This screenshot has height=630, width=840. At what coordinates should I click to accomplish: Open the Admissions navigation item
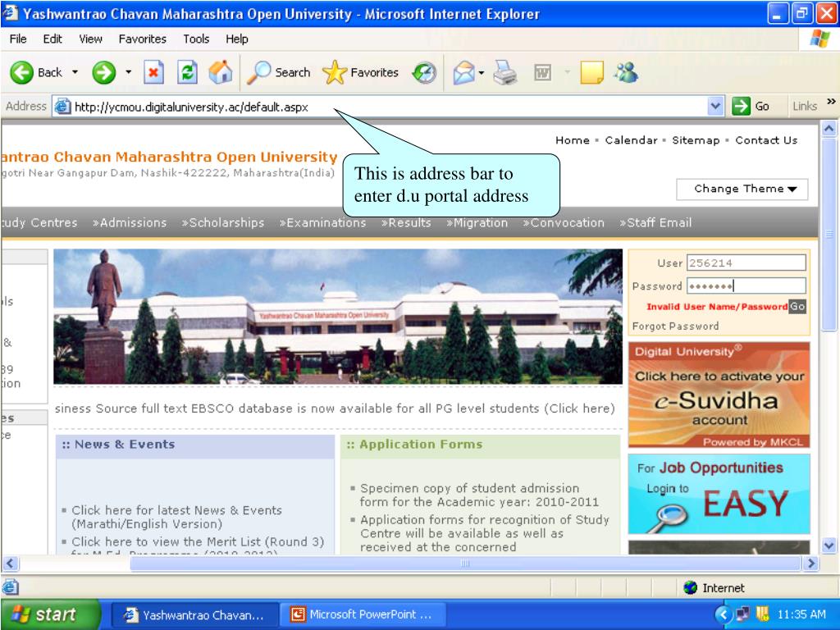tap(130, 223)
